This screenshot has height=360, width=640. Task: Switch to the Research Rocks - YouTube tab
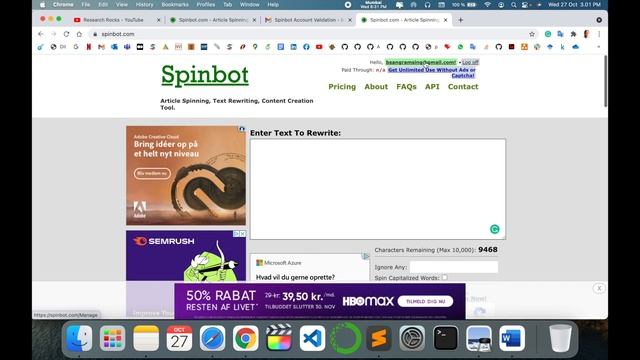[113, 20]
